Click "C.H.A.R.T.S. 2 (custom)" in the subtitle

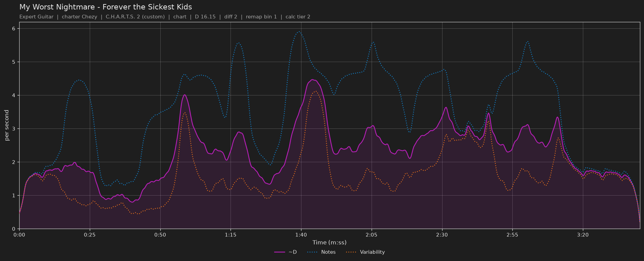[x=135, y=17]
